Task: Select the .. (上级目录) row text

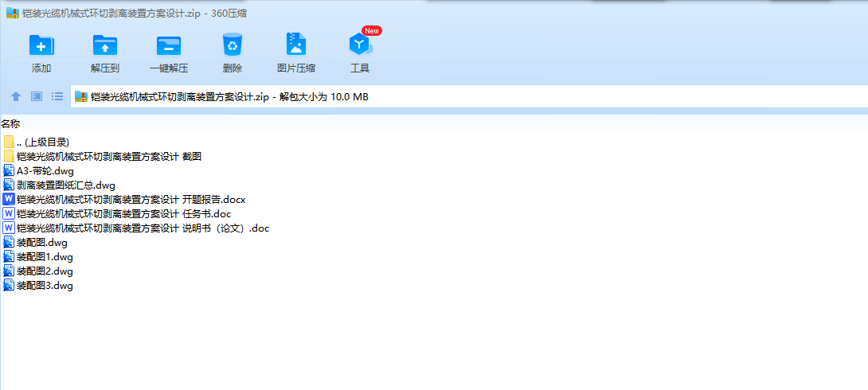Action: point(43,142)
